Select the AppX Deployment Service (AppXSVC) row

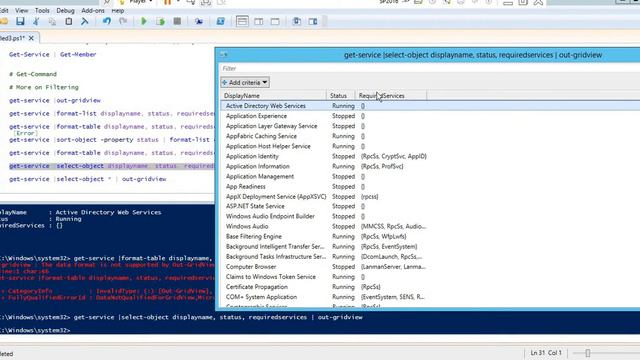[430, 196]
